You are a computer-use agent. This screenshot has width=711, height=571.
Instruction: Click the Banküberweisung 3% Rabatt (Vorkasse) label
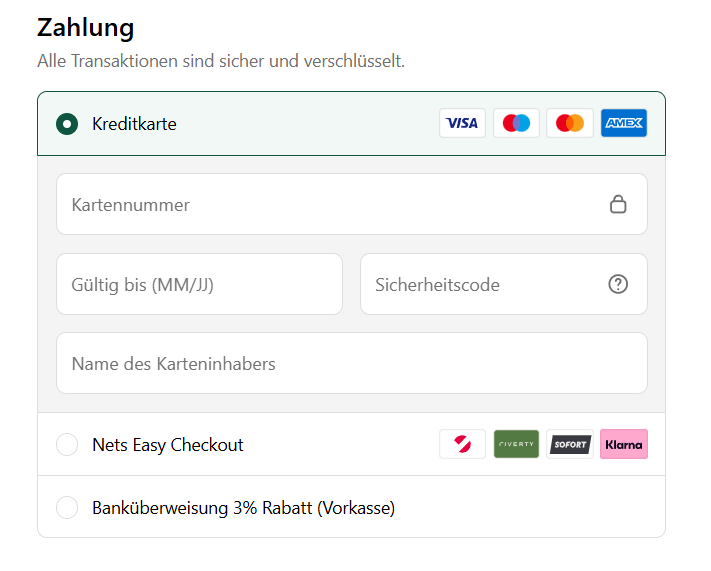(x=243, y=508)
